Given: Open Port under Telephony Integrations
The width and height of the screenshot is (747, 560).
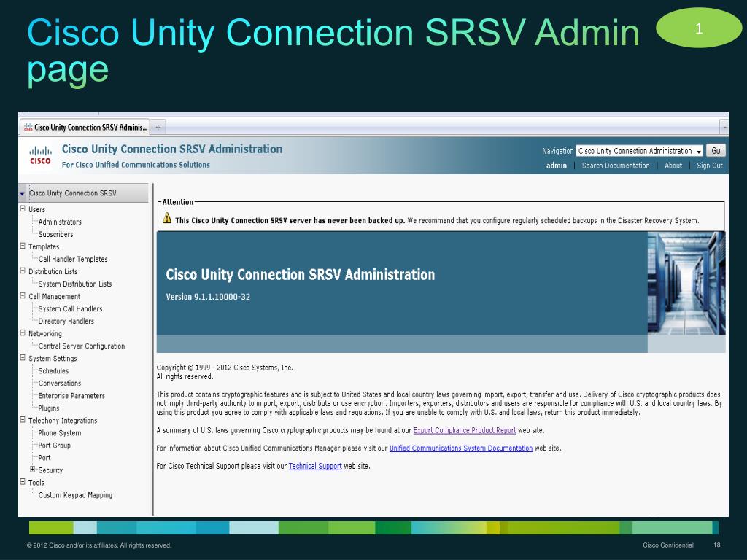Looking at the screenshot, I should pos(44,458).
